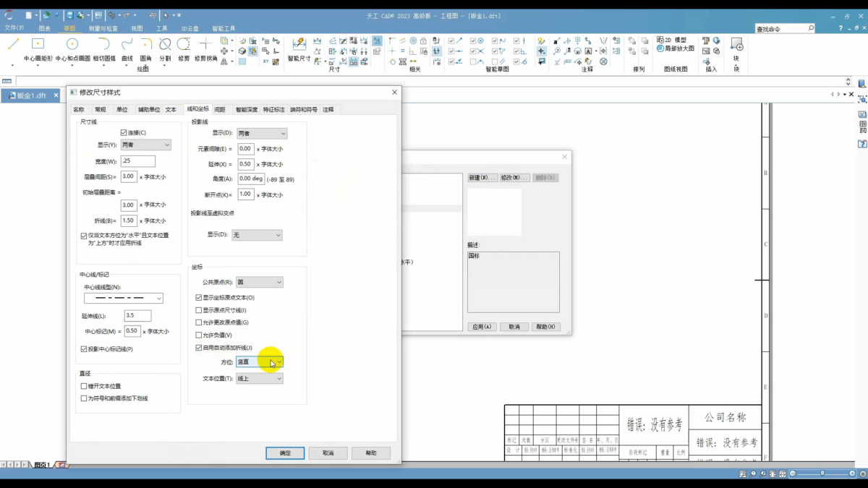This screenshot has height=488, width=868.
Task: Click 应用(A) in background style dialog
Action: 482,327
